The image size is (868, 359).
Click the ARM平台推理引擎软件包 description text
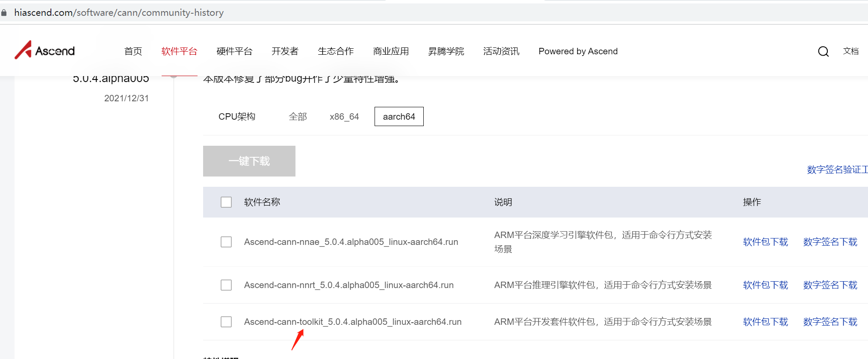click(x=603, y=285)
